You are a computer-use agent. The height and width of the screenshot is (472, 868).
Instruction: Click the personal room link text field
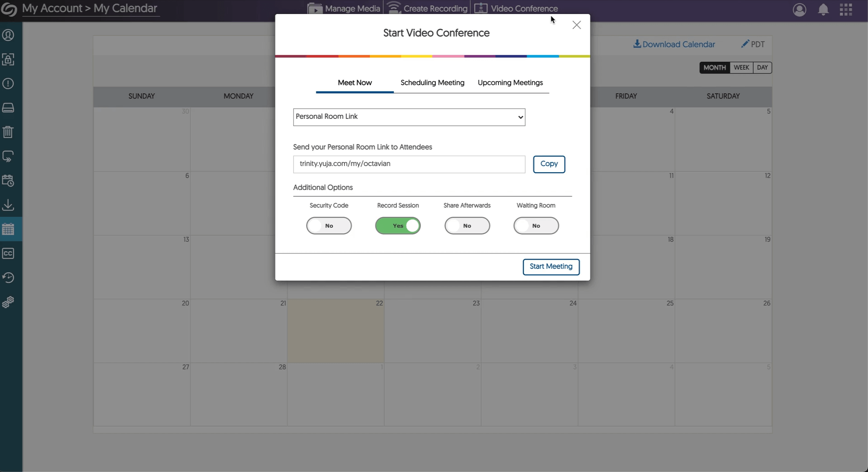[x=409, y=164]
